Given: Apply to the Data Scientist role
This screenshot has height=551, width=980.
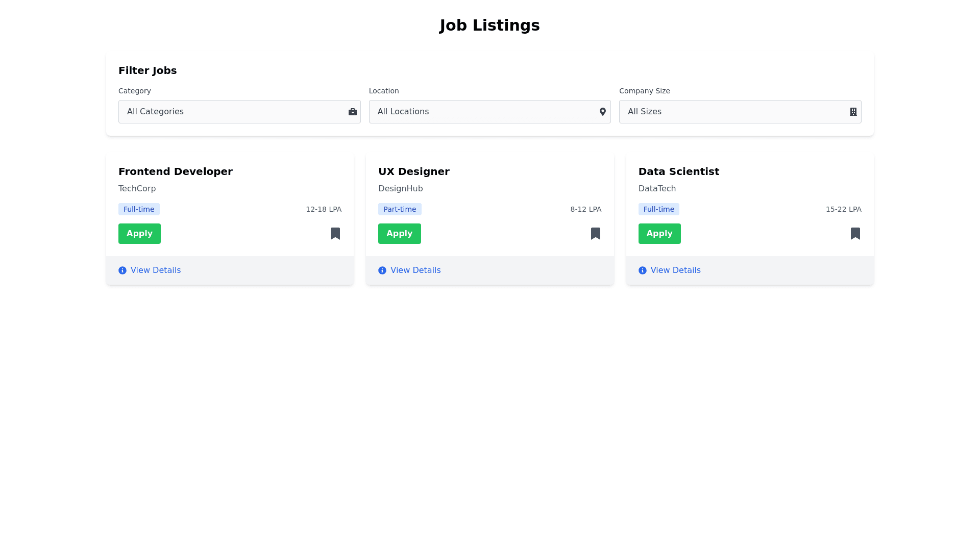Looking at the screenshot, I should coord(659,234).
